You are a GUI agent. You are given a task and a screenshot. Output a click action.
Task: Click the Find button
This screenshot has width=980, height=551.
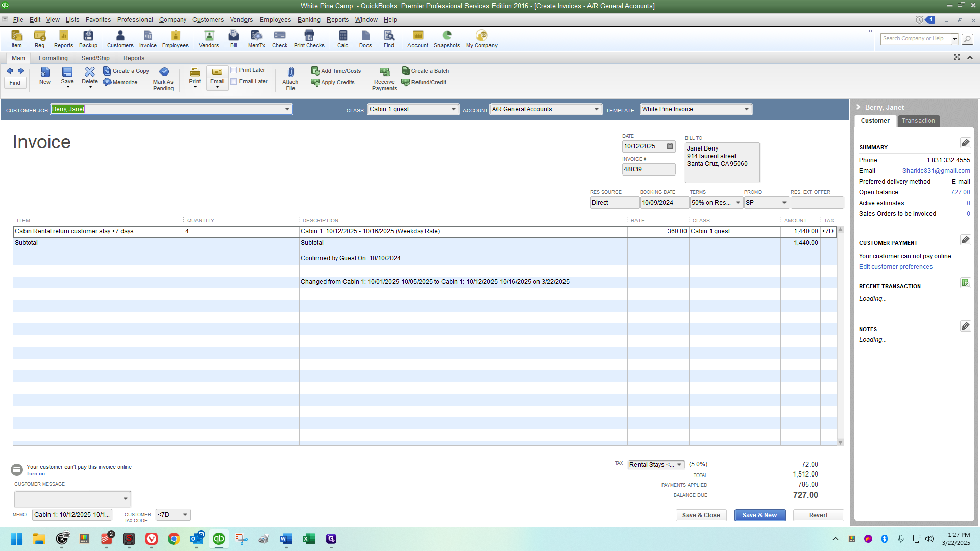[15, 83]
